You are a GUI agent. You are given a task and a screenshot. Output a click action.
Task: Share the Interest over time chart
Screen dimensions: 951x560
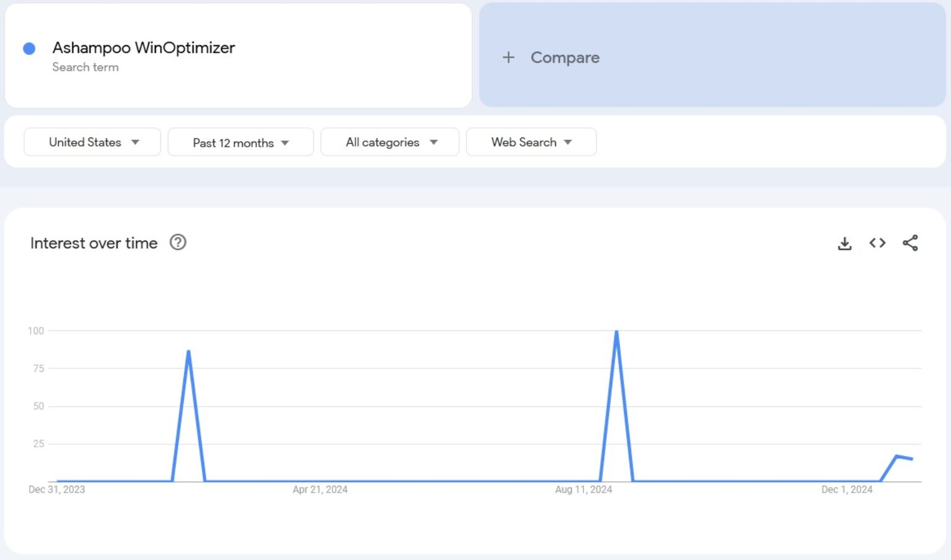click(910, 243)
